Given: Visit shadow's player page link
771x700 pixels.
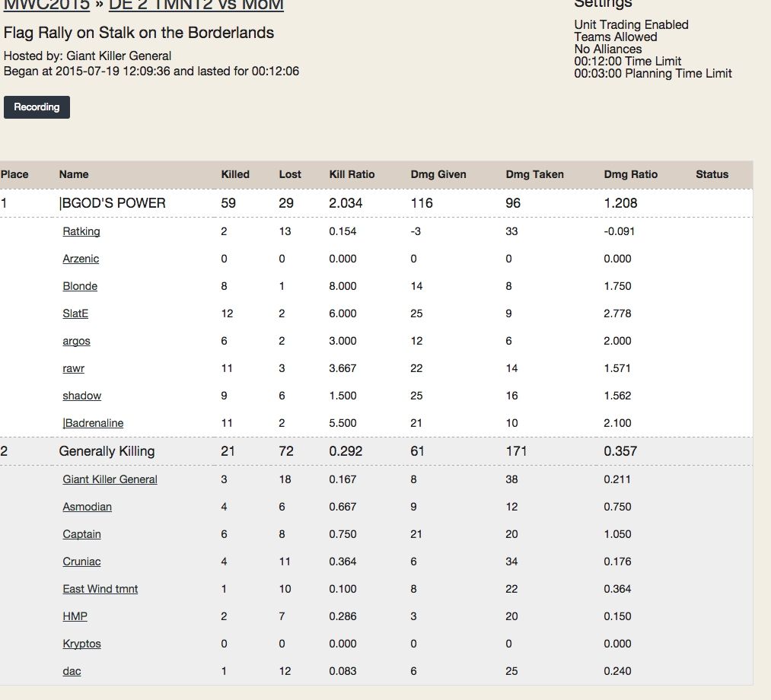Looking at the screenshot, I should pyautogui.click(x=81, y=396).
